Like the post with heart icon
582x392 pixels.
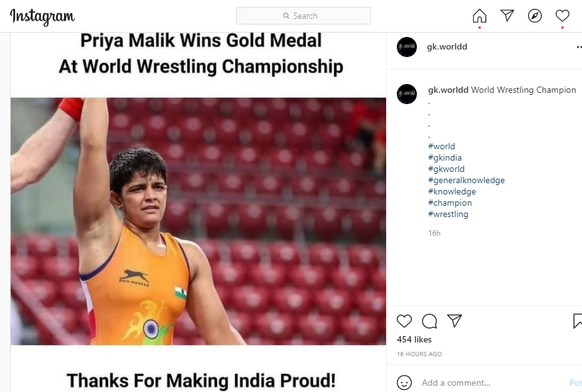tap(404, 321)
